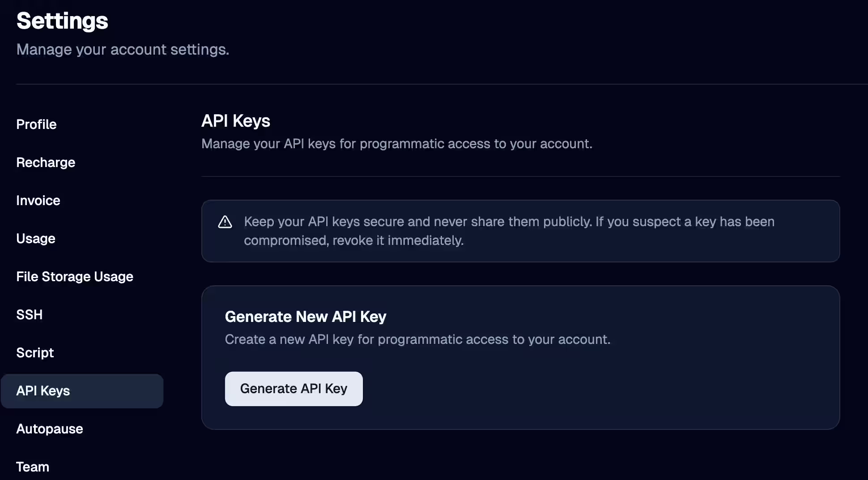Open the SSH settings section
Viewport: 868px width, 480px height.
tap(29, 314)
